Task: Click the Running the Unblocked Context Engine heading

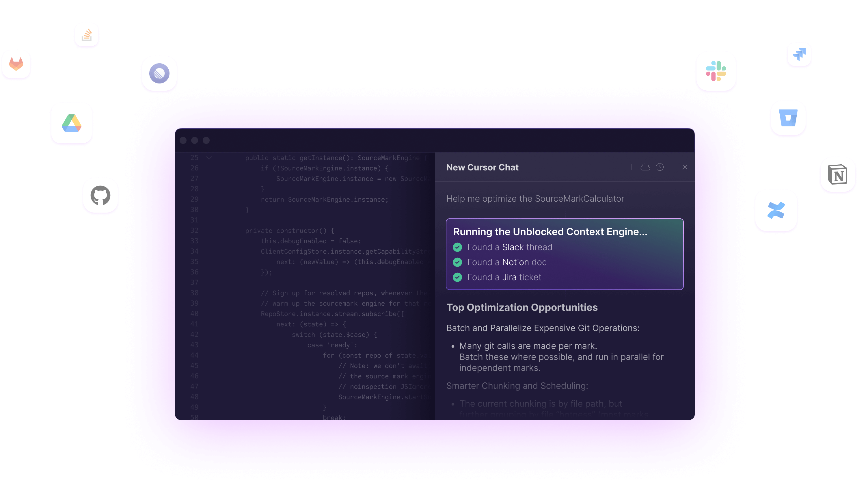Action: (x=550, y=232)
